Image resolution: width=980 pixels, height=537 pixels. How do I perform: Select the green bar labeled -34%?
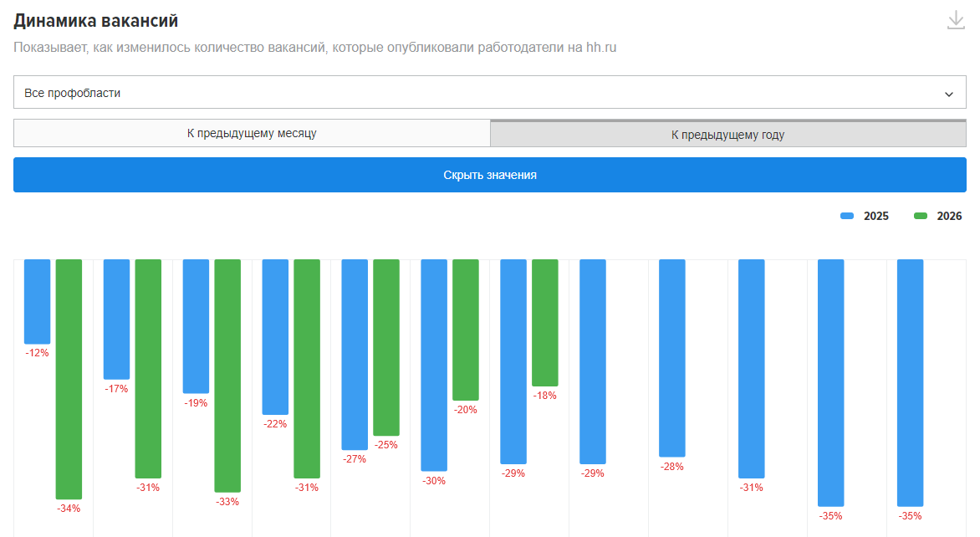69,379
